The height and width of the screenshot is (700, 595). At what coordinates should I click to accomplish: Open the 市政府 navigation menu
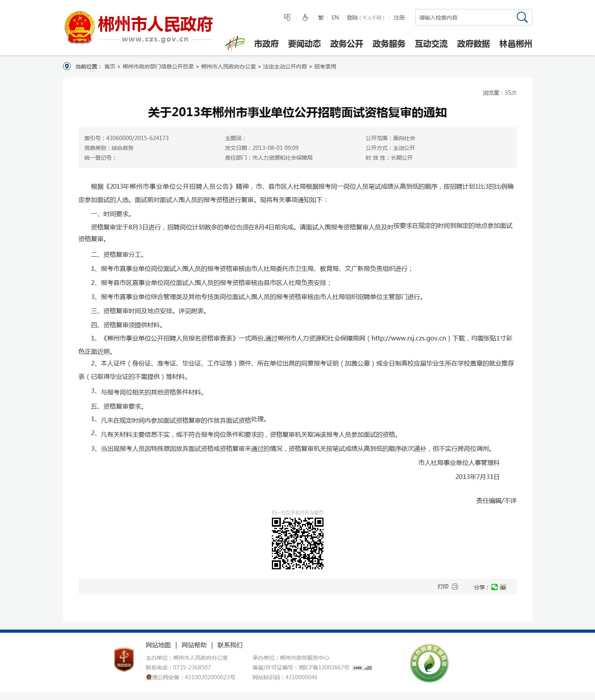tap(266, 44)
